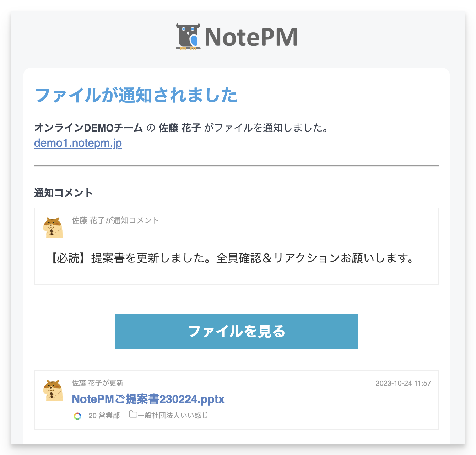Select the 一般社団法人いい感じ folder label
This screenshot has height=455, width=476.
(173, 415)
